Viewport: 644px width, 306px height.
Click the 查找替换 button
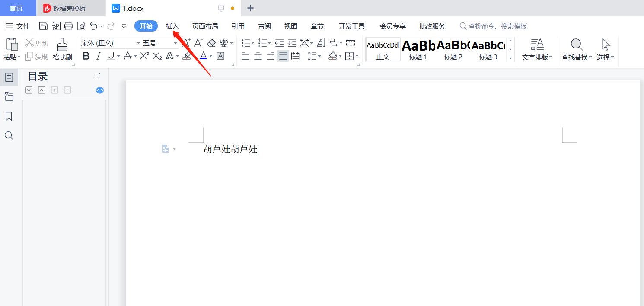click(576, 49)
